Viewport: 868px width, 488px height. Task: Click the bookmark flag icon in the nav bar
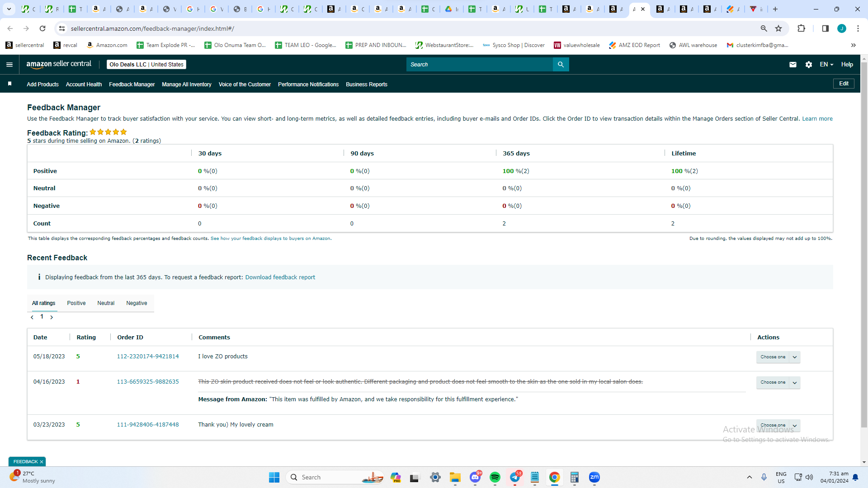[9, 84]
